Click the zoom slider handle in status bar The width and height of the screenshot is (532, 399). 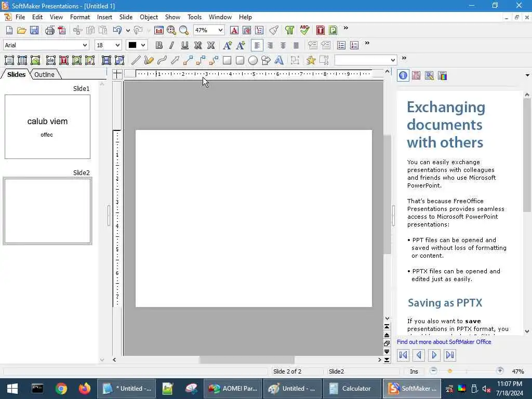pyautogui.click(x=450, y=371)
